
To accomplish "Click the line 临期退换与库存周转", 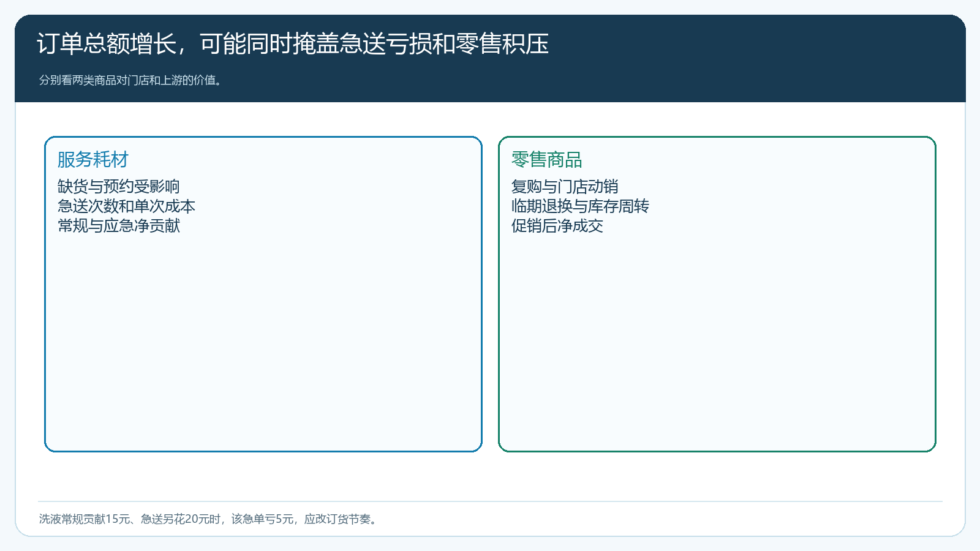I will point(580,206).
